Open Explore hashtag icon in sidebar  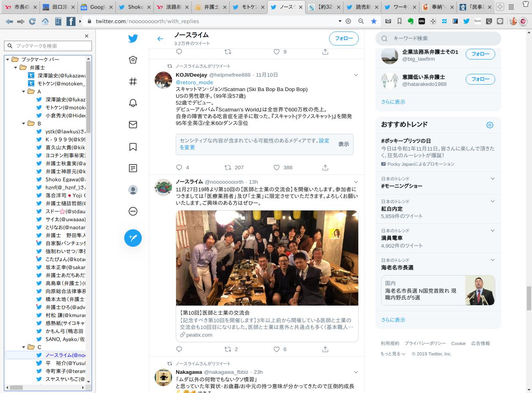pos(133,81)
